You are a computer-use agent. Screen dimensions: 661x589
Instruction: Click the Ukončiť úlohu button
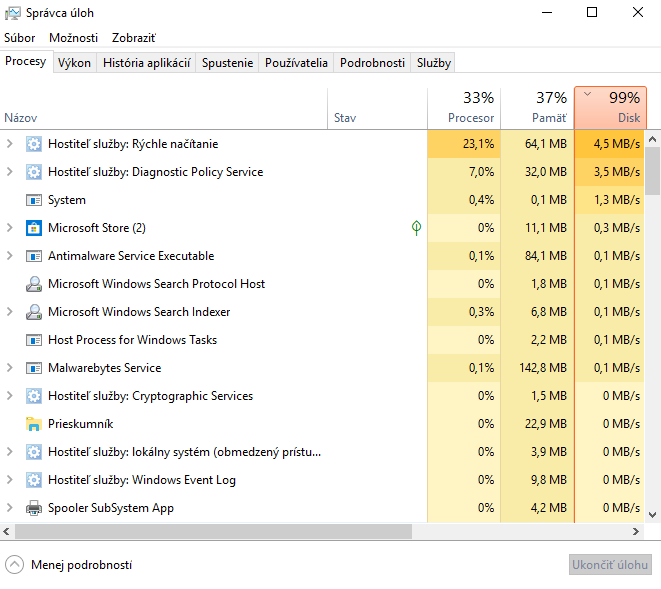click(x=610, y=565)
